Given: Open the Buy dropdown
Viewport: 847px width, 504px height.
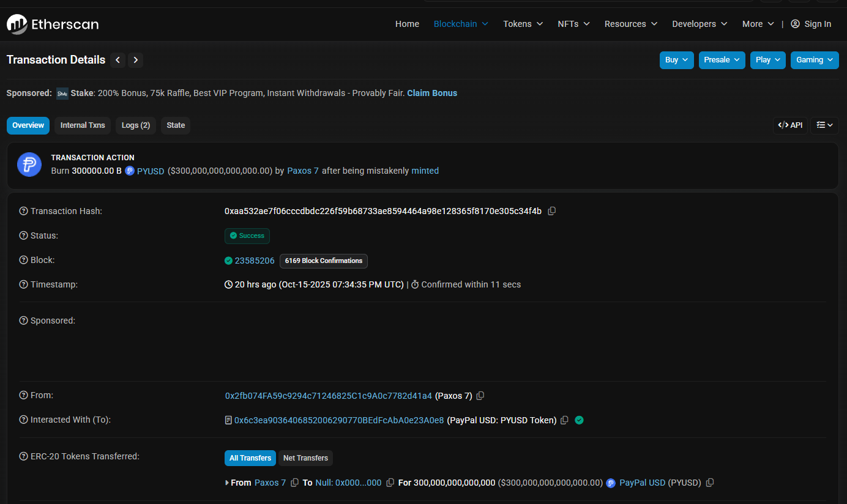Looking at the screenshot, I should tap(677, 60).
